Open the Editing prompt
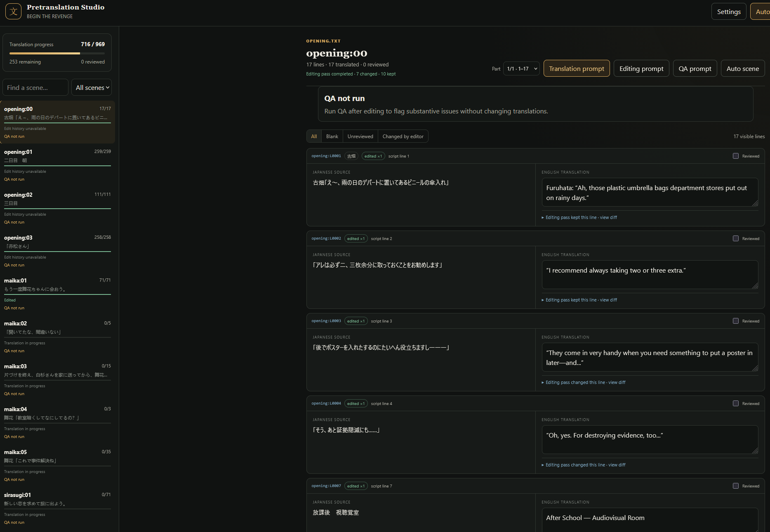 tap(641, 68)
